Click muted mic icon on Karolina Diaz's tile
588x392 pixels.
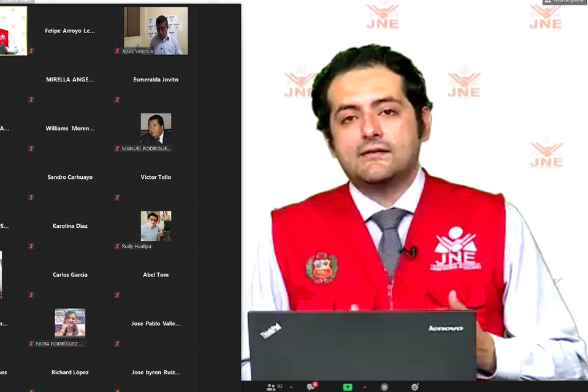tap(31, 246)
